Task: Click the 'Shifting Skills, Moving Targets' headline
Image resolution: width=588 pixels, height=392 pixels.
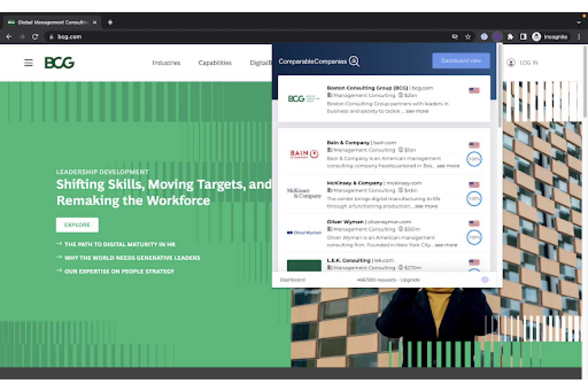Action: point(164,192)
